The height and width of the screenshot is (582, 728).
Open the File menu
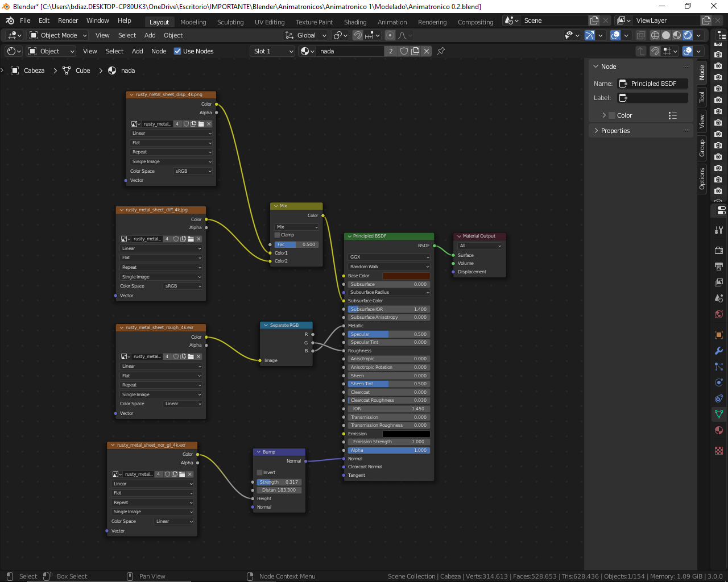(25, 20)
